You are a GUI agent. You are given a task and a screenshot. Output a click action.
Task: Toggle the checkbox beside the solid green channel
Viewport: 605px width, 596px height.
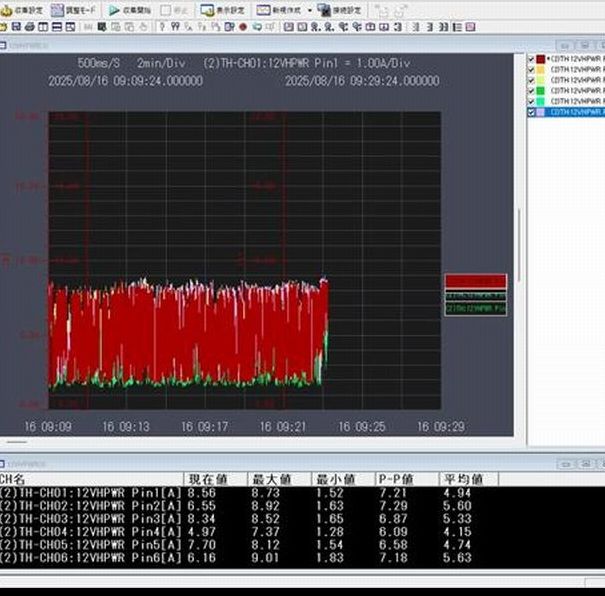[x=531, y=91]
